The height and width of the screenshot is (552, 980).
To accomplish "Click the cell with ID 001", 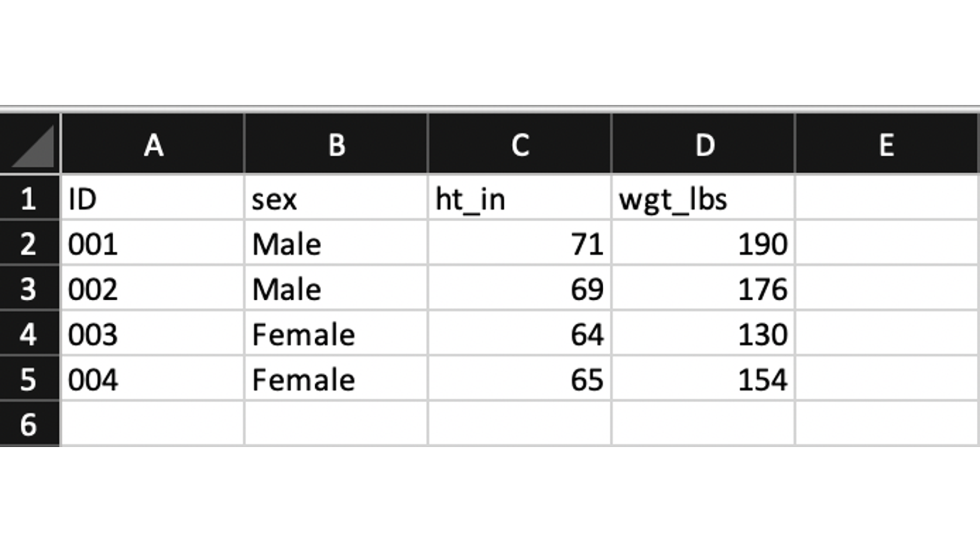I will [153, 243].
